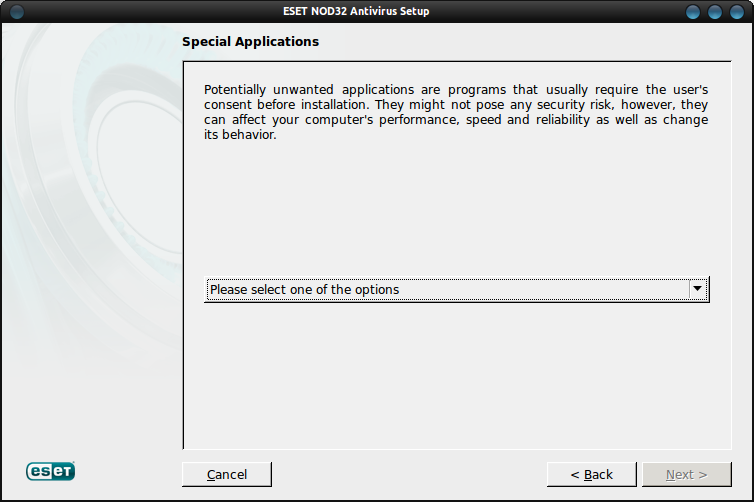Click the dropdown arrow of the options box
The width and height of the screenshot is (754, 502).
(x=697, y=289)
